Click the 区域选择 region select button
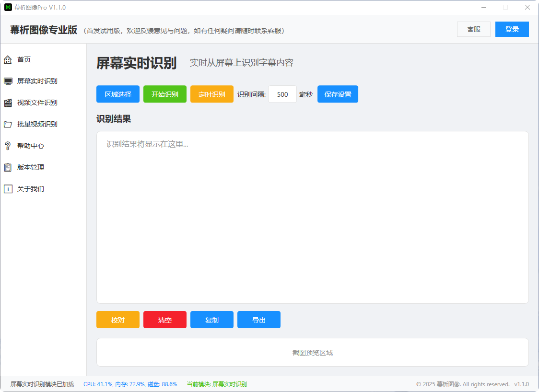539x392 pixels. coord(117,94)
